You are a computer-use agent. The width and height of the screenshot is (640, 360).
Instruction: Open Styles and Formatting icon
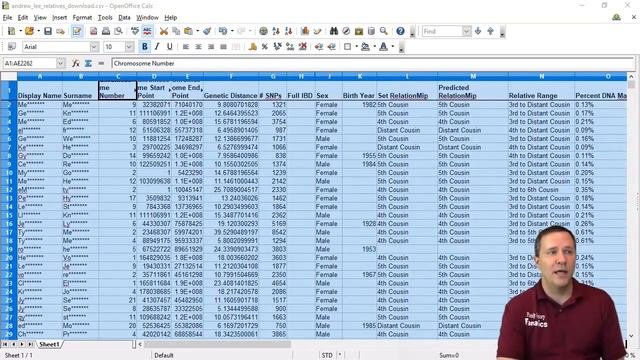[x=12, y=47]
